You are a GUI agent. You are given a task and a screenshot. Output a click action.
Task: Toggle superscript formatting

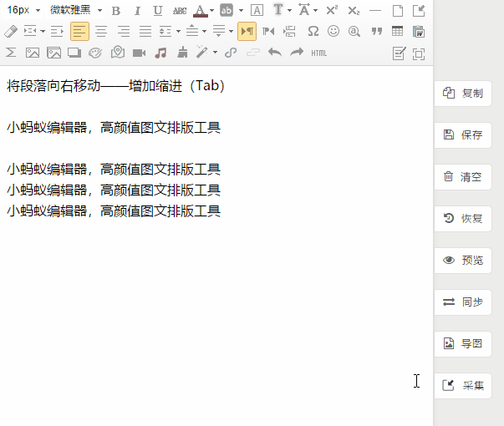[332, 11]
